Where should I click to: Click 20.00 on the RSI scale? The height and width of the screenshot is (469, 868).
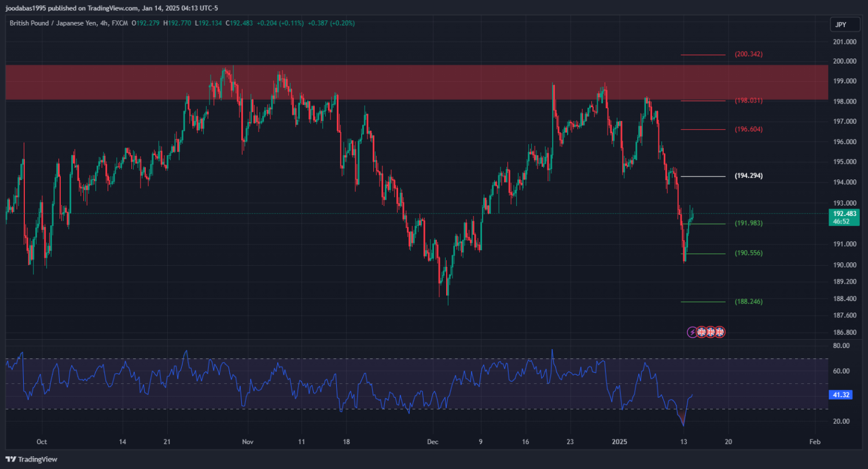point(841,422)
